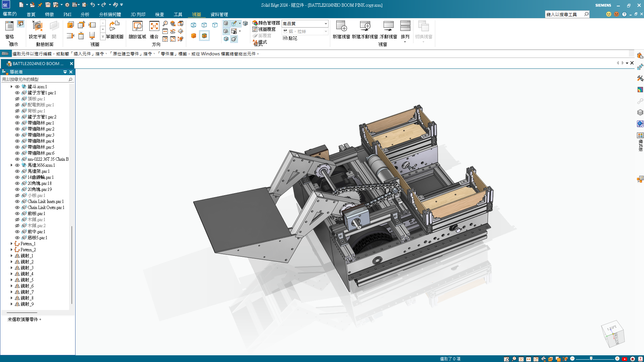The height and width of the screenshot is (362, 644).
Task: Select the 14齒鍊輪.par:1 tree item
Action: [x=41, y=177]
